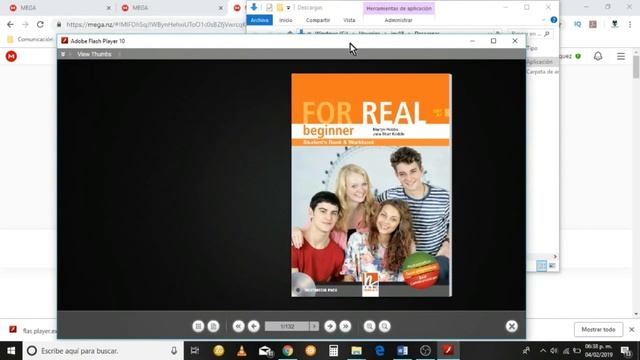Open Inicio tab in File Explorer ribbon

coord(286,20)
